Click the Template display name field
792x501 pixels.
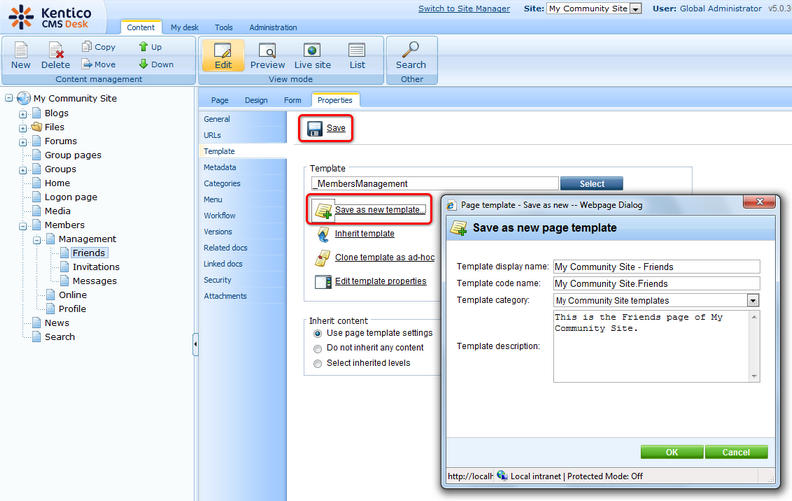point(656,267)
